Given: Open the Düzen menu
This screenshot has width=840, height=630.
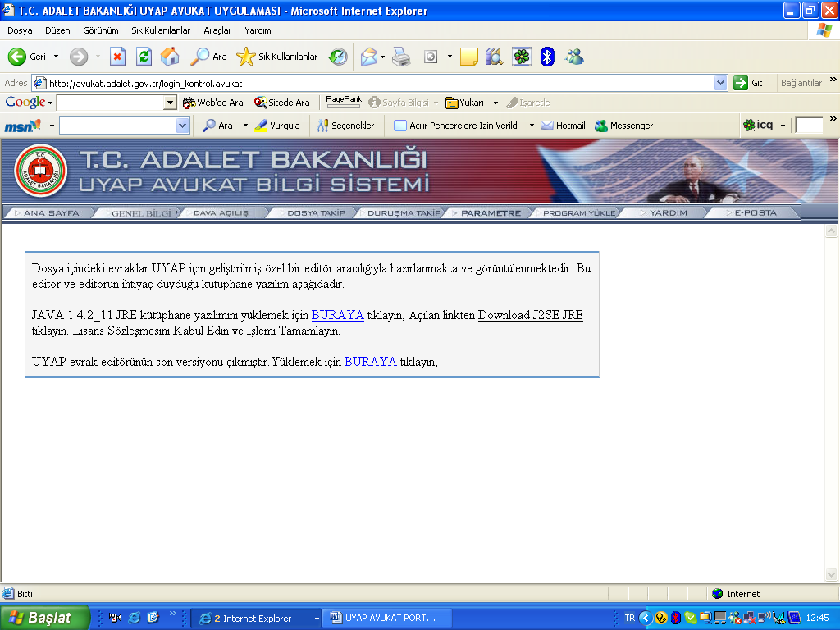Looking at the screenshot, I should click(x=57, y=30).
